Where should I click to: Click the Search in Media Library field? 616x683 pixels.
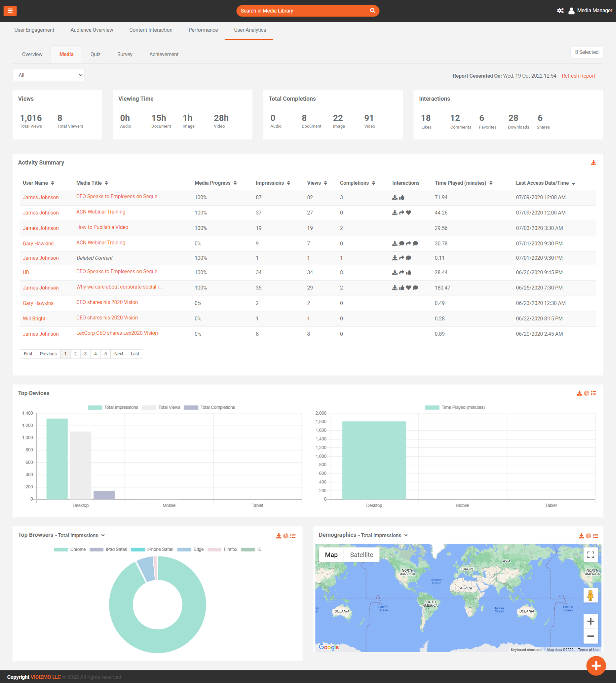[301, 11]
